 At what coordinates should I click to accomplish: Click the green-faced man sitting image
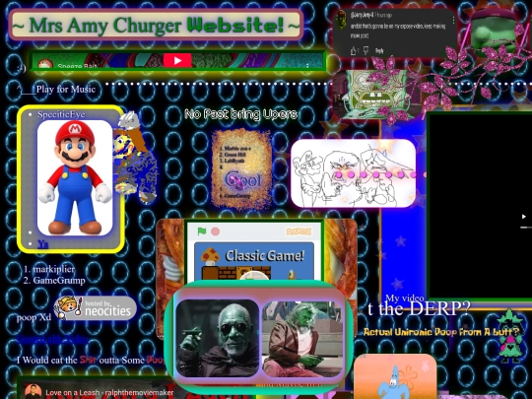click(x=302, y=339)
